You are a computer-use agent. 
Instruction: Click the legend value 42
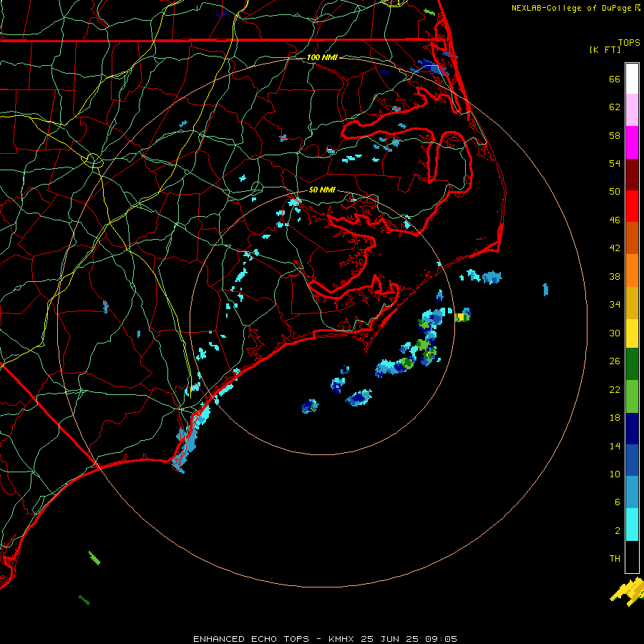(615, 248)
